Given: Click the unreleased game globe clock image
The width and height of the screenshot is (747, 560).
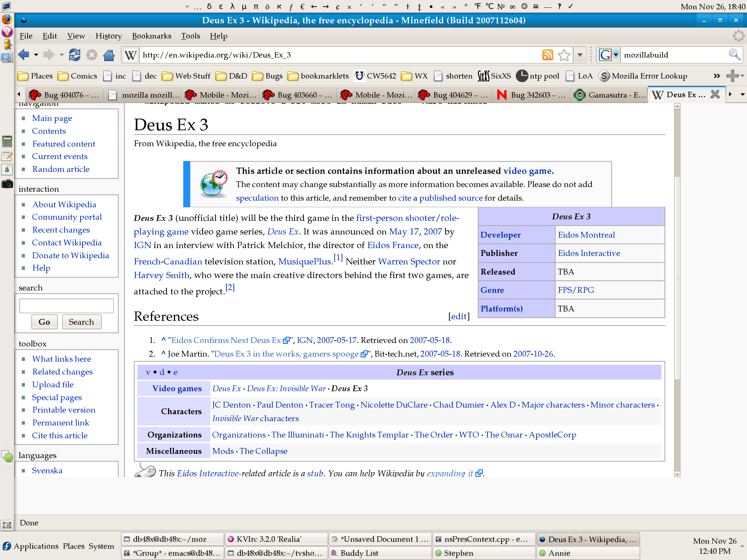Looking at the screenshot, I should tap(213, 184).
